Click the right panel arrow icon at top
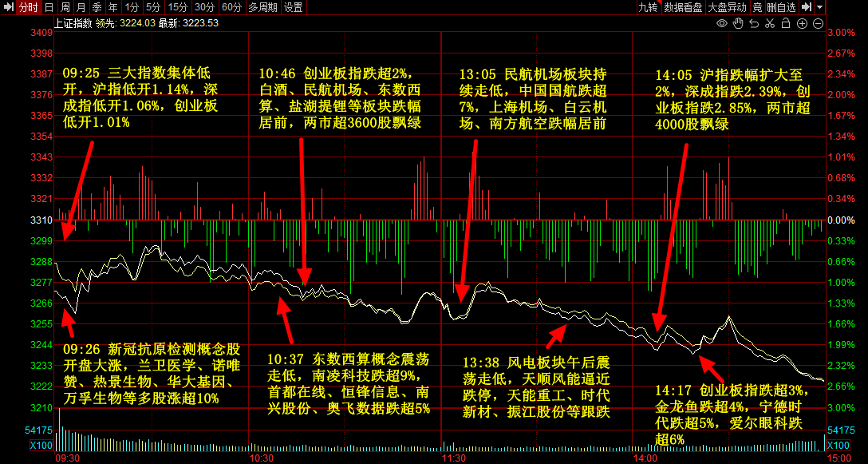 pyautogui.click(x=807, y=7)
